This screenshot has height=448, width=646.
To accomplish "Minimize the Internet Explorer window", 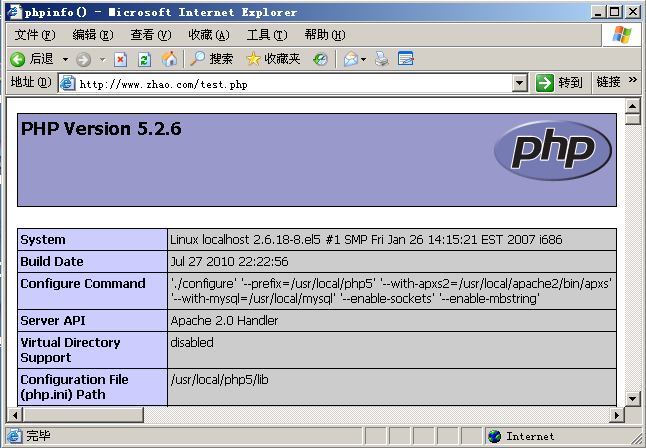I will coord(599,12).
